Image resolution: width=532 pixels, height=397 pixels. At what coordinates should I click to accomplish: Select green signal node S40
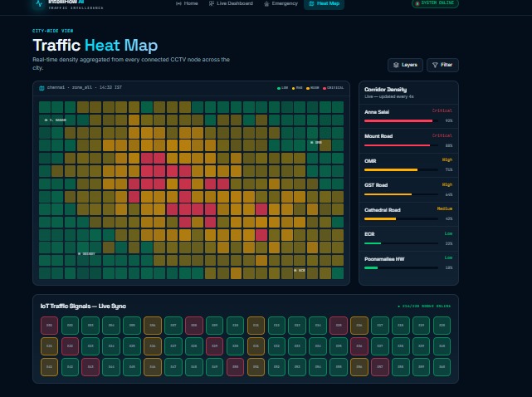pos(442,346)
